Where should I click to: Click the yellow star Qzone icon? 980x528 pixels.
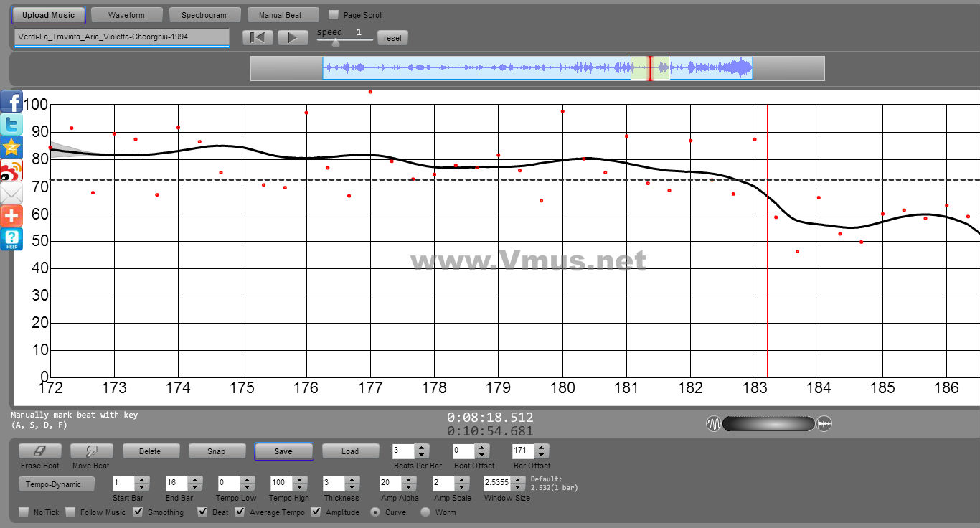click(x=11, y=147)
